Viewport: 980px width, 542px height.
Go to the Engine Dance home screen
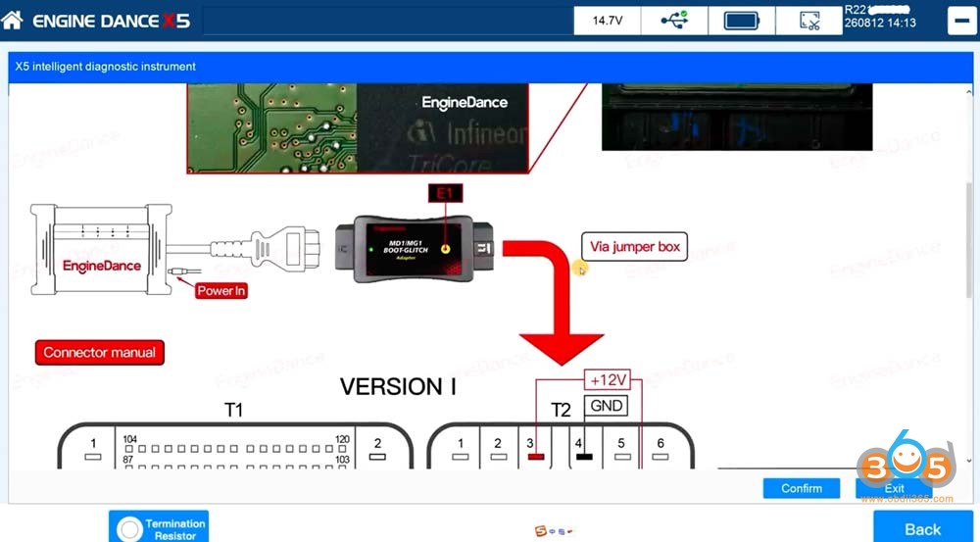click(x=13, y=21)
